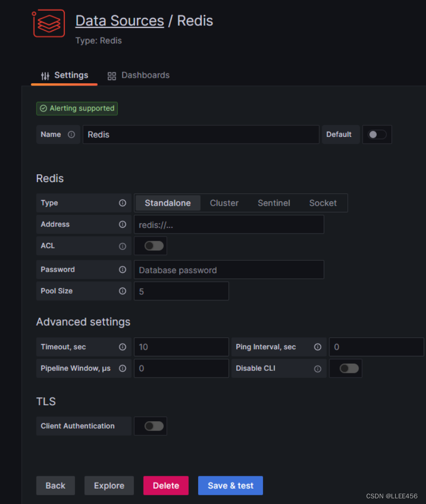Click the Ping Interval info icon

point(317,347)
